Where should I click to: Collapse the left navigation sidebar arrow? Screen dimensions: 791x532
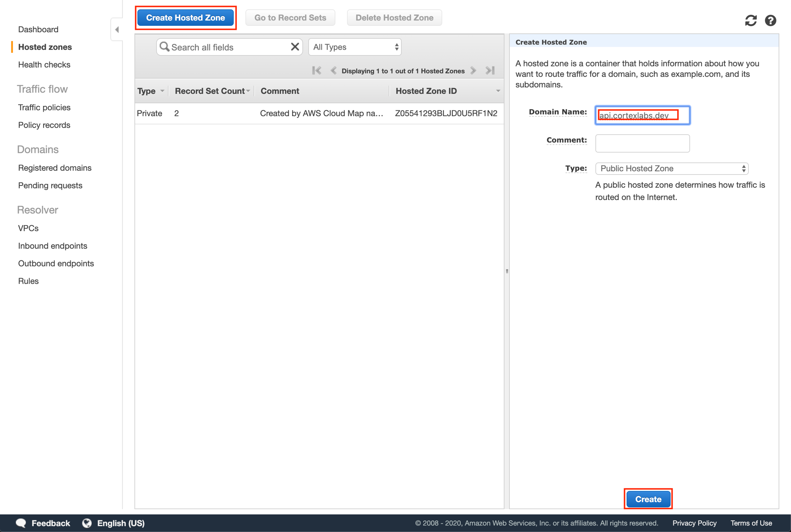(x=117, y=29)
